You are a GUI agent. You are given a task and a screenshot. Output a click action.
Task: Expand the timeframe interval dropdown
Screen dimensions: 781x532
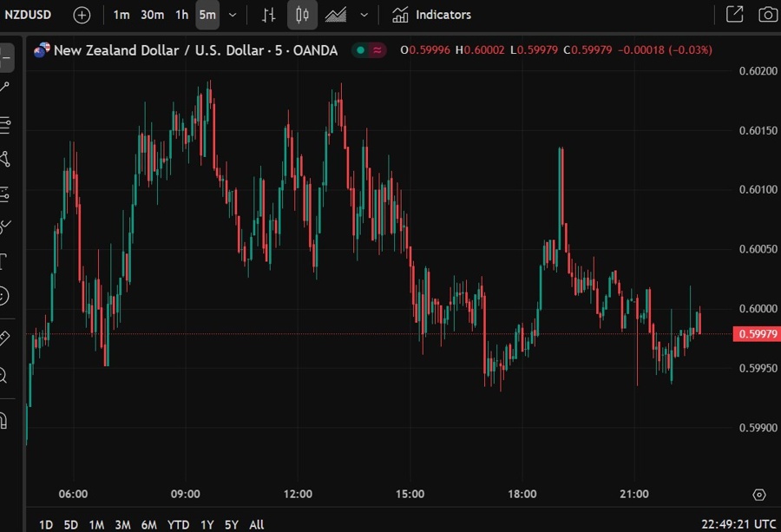click(233, 15)
